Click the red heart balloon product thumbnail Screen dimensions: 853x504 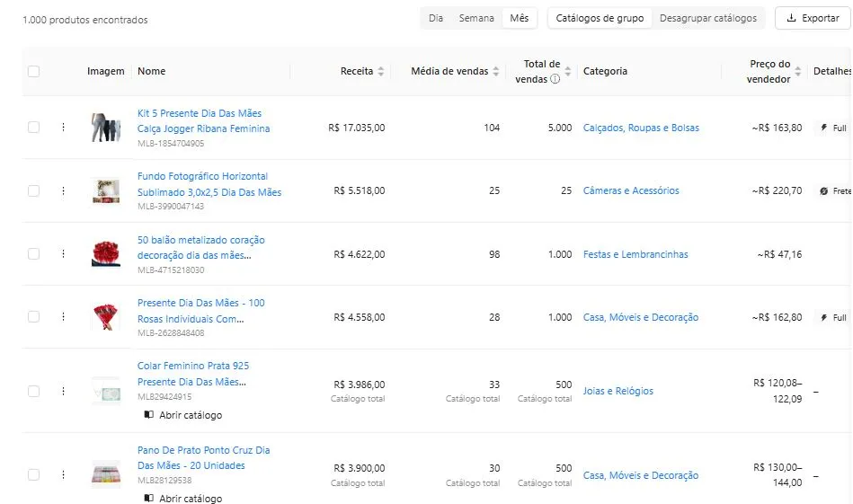(105, 254)
